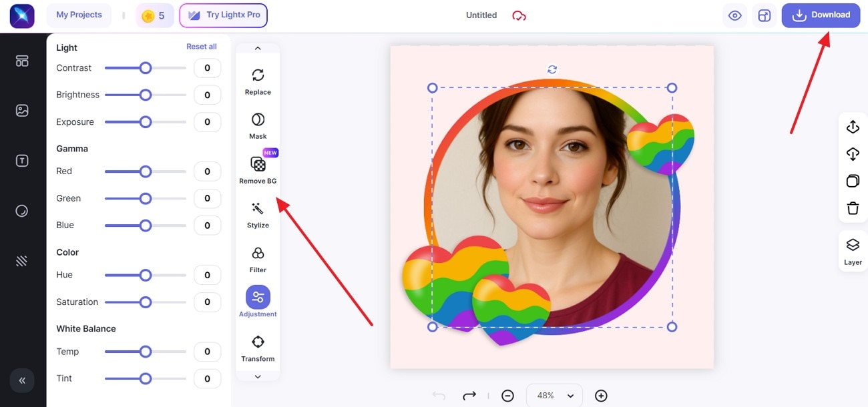
Task: Click the eye preview icon
Action: click(x=735, y=15)
